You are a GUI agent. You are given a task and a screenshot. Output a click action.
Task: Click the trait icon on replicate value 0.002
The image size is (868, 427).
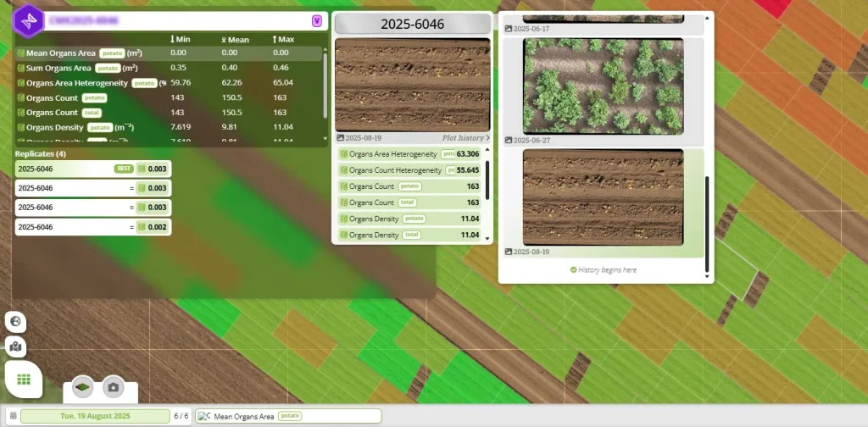tap(142, 227)
